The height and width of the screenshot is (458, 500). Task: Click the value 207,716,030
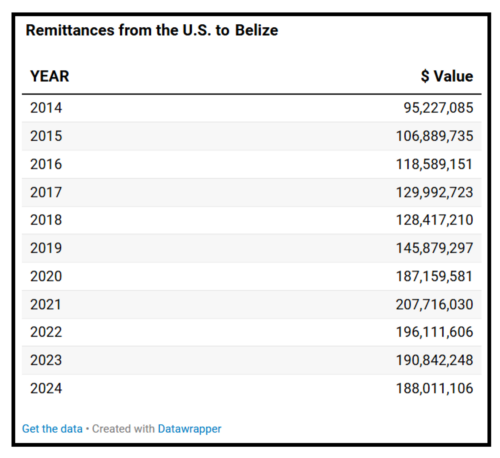(x=434, y=304)
